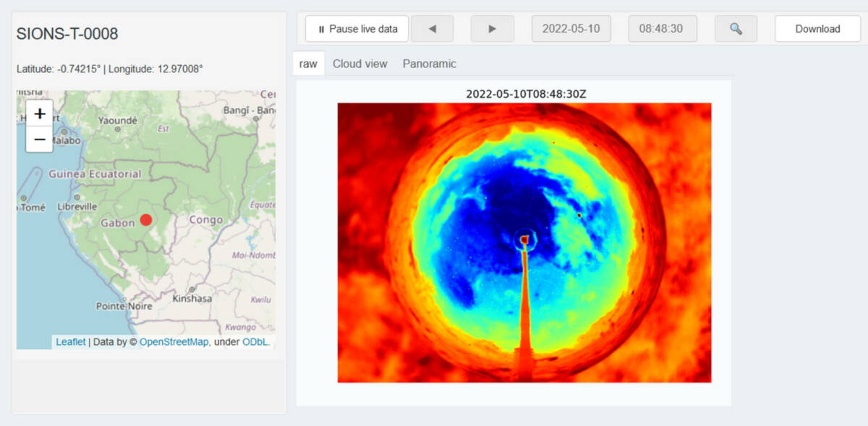Open the ODbL license link
The height and width of the screenshot is (426, 868).
coord(252,341)
